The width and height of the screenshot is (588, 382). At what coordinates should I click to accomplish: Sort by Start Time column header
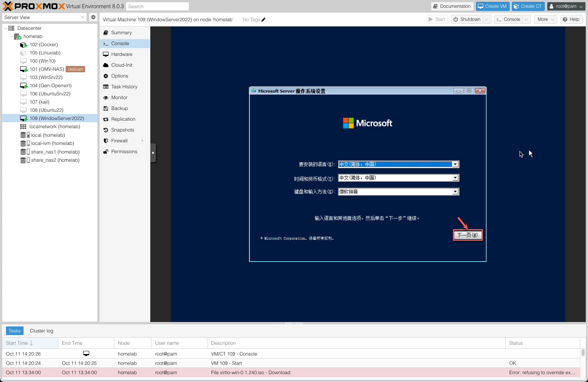pos(30,343)
